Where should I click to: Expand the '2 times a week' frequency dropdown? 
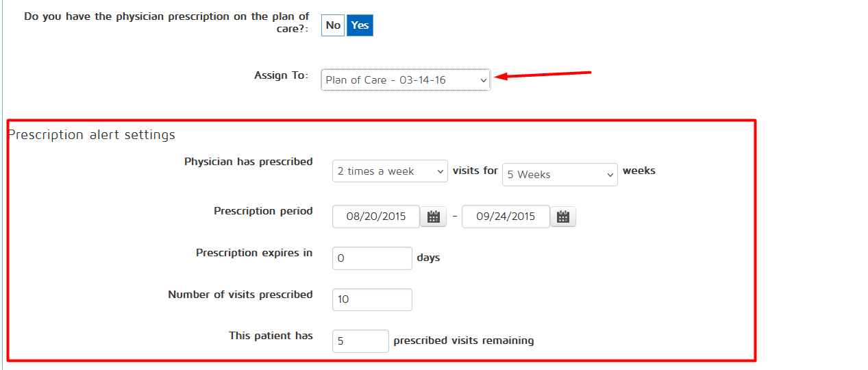pyautogui.click(x=390, y=171)
